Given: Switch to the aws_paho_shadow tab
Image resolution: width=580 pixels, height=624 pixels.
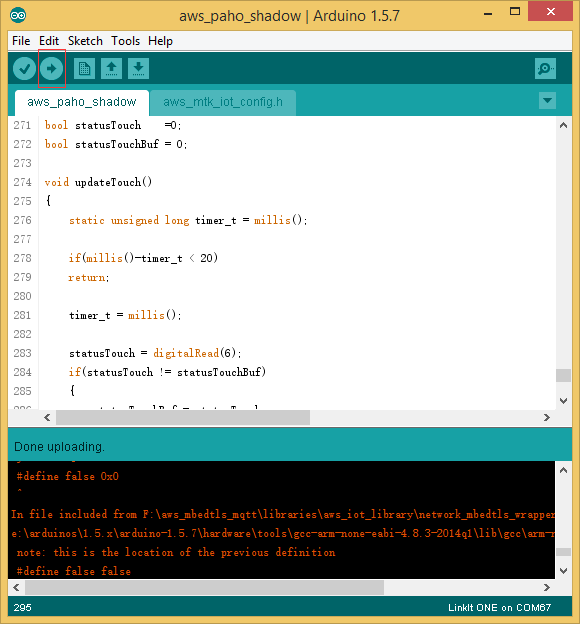Looking at the screenshot, I should tap(82, 102).
